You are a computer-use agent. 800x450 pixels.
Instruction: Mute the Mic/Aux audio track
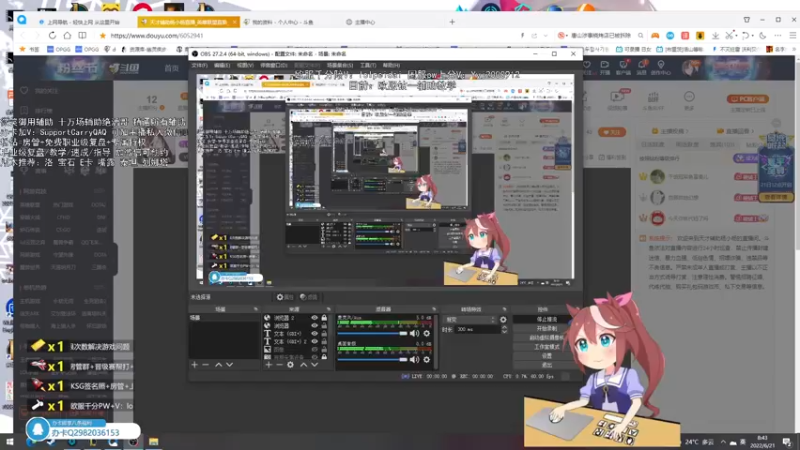(x=414, y=333)
